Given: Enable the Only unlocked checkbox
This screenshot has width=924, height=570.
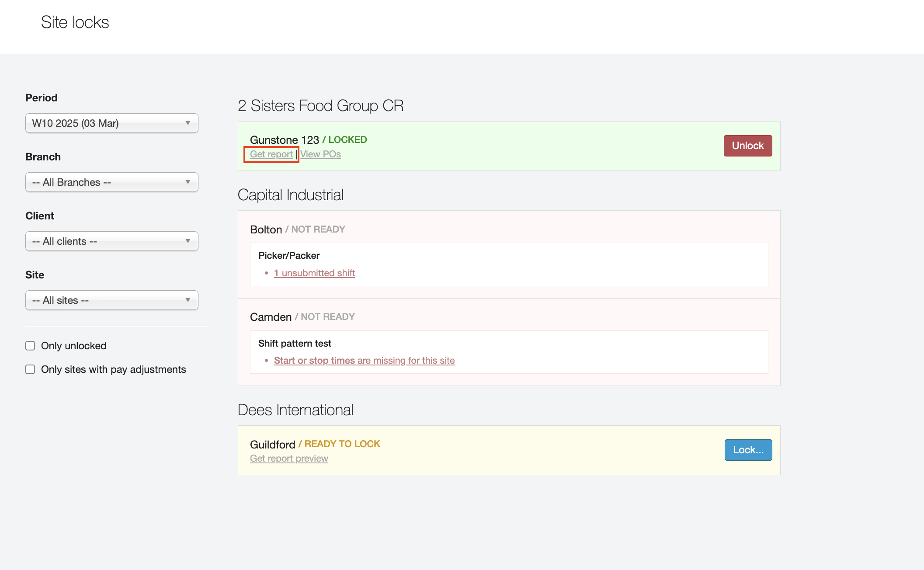Looking at the screenshot, I should pyautogui.click(x=30, y=346).
